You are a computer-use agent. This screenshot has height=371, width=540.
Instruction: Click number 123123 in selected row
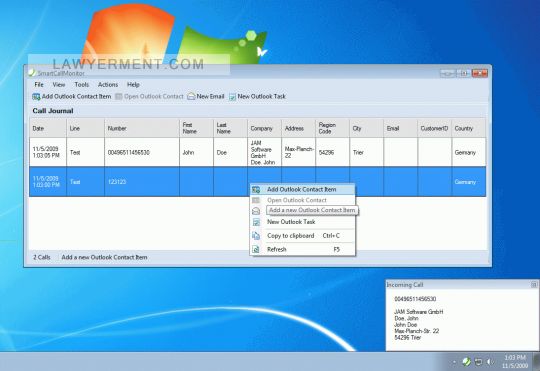[x=142, y=182]
